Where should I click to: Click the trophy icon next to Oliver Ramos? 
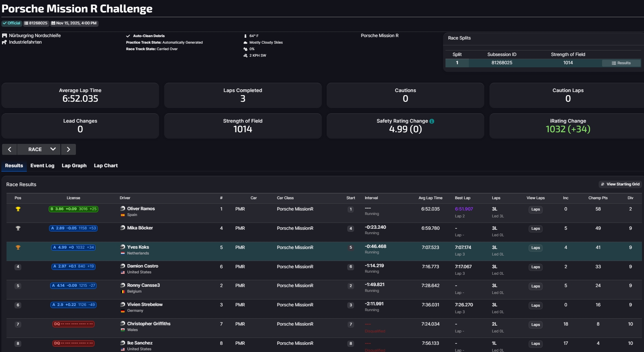pos(18,209)
